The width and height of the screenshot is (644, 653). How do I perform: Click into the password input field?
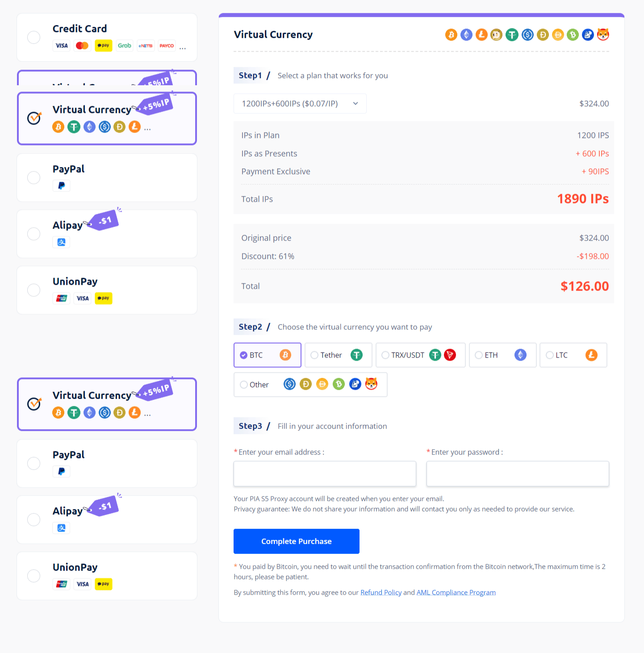pos(518,474)
